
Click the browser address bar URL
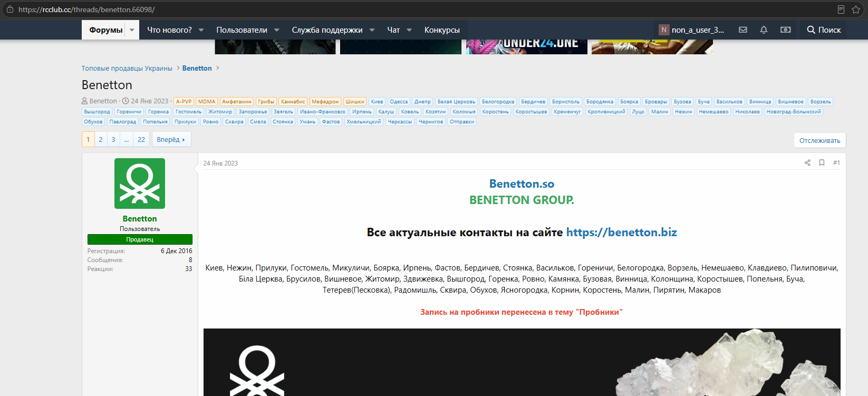86,9
